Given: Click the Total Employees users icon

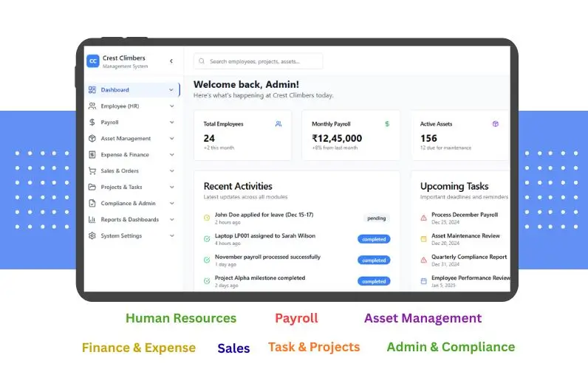Looking at the screenshot, I should coord(278,124).
